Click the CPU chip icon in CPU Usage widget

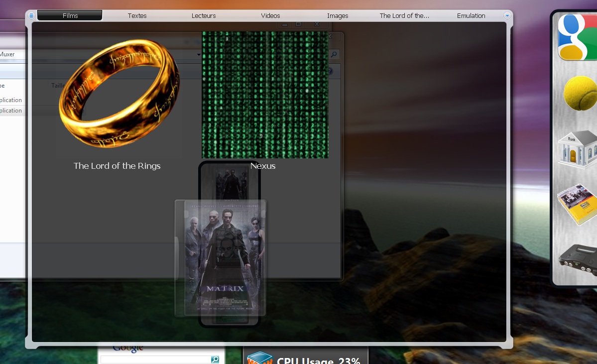[x=260, y=359]
